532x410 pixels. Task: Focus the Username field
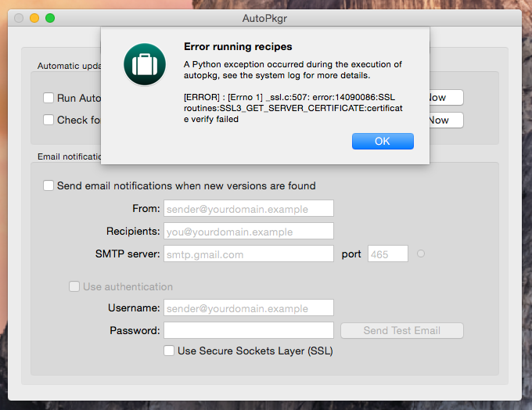pyautogui.click(x=249, y=307)
